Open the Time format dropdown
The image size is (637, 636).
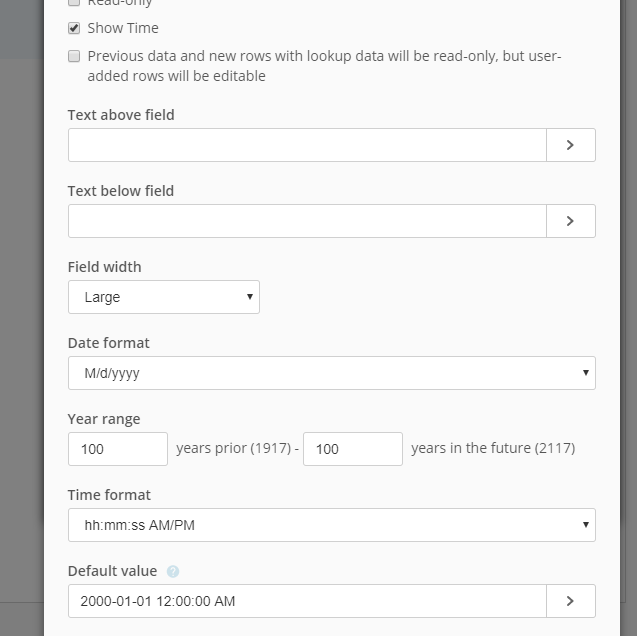tap(331, 525)
